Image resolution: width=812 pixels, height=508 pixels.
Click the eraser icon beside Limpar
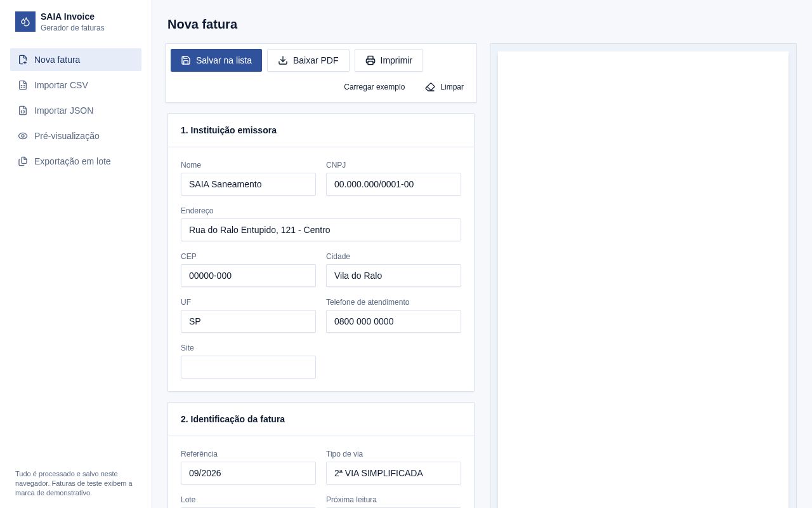[430, 87]
